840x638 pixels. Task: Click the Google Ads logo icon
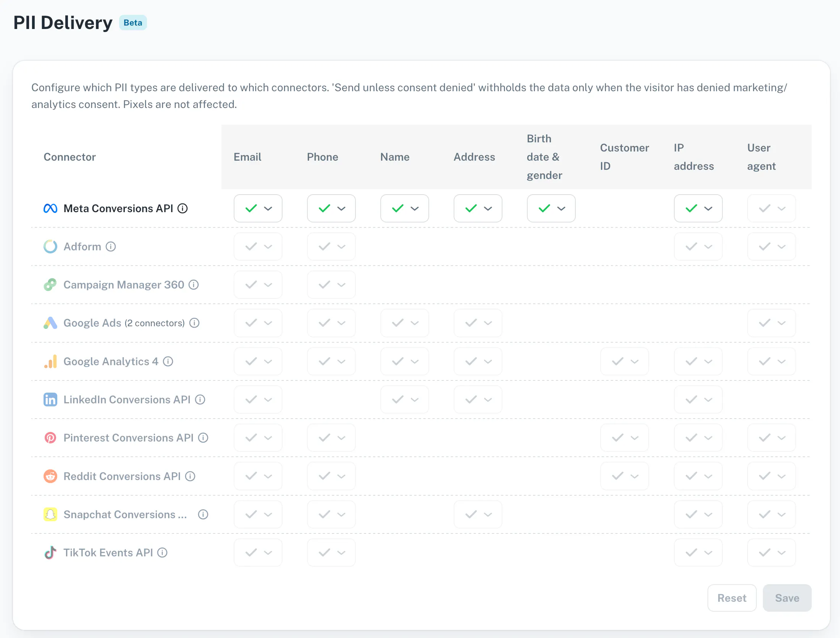(50, 323)
